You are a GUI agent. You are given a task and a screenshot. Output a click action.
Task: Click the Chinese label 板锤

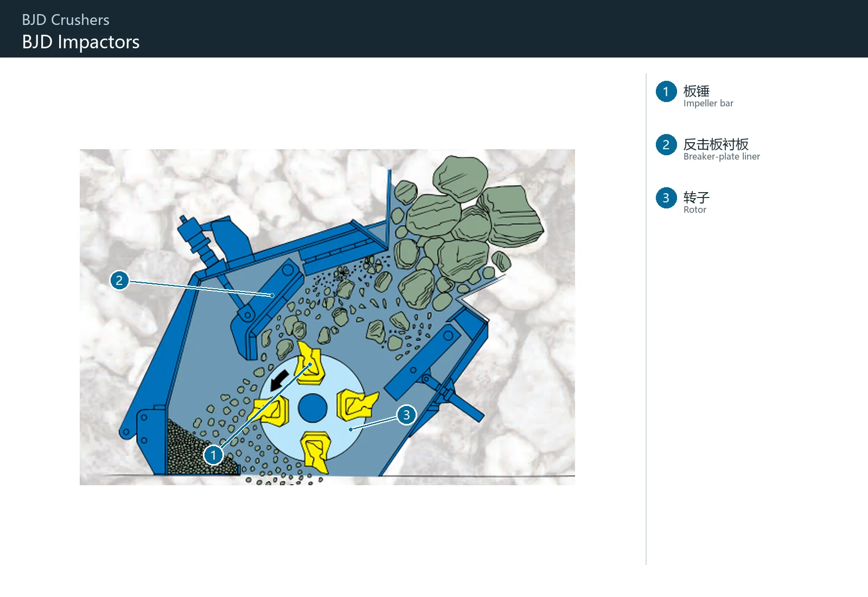coord(697,91)
